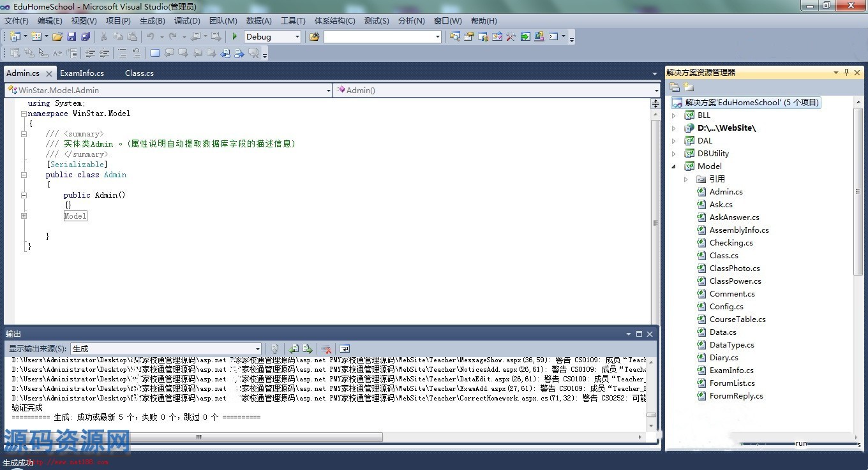868x470 pixels.
Task: Open the 生成(B) build menu
Action: [x=152, y=20]
